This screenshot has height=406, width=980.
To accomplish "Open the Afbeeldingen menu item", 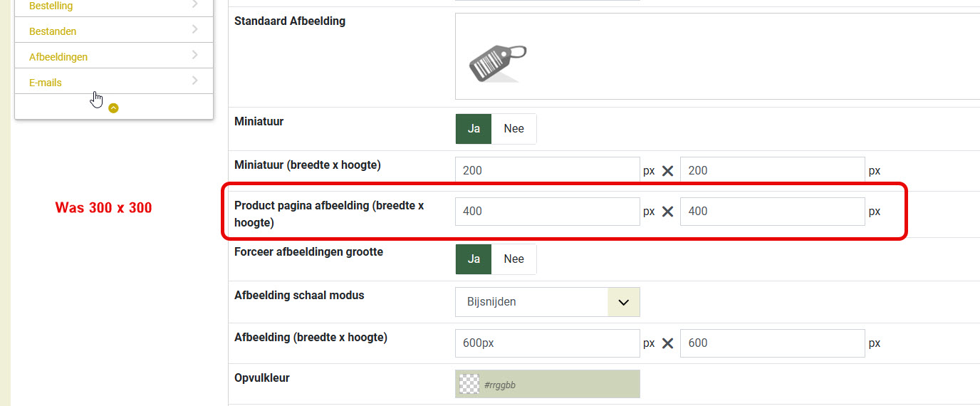I will pyautogui.click(x=58, y=57).
